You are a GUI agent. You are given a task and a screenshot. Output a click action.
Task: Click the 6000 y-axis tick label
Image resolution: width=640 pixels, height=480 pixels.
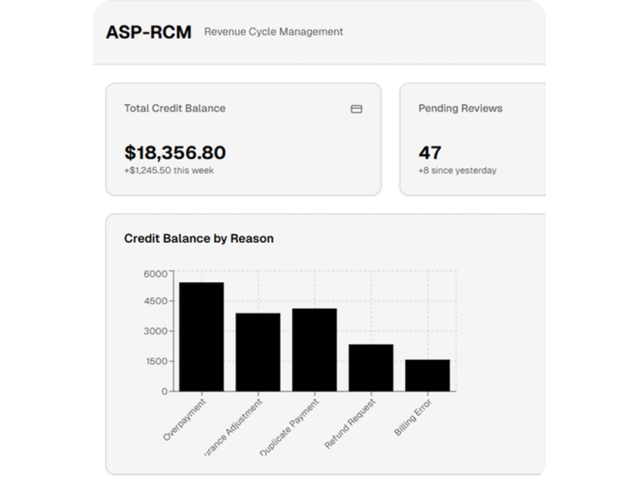tap(156, 273)
